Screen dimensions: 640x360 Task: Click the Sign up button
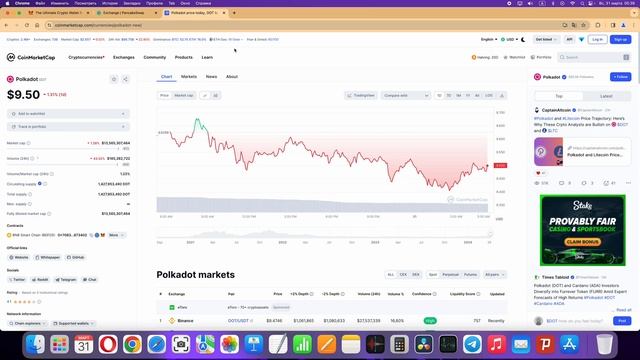[620, 40]
